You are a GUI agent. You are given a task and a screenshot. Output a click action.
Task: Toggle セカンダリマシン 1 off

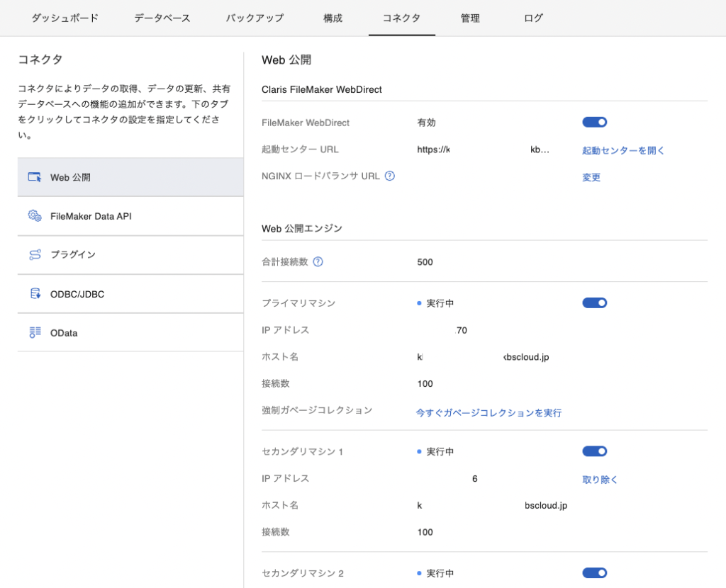pos(595,451)
